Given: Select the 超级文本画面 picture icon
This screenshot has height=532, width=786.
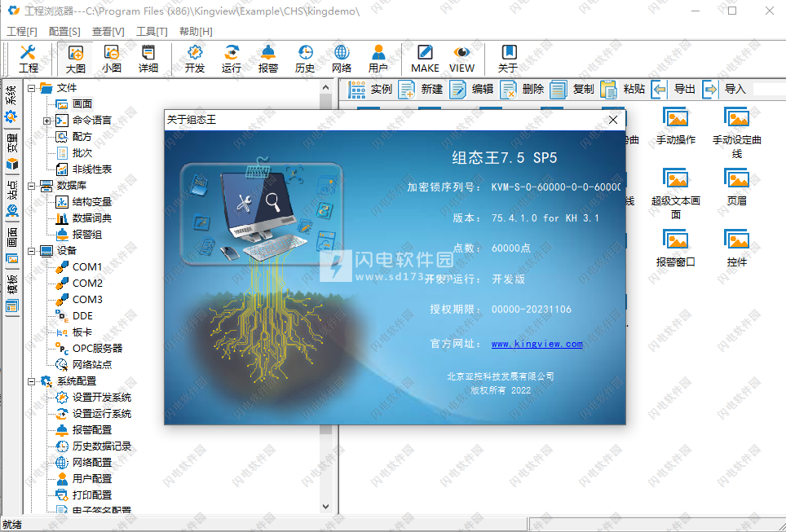Looking at the screenshot, I should coord(676,194).
